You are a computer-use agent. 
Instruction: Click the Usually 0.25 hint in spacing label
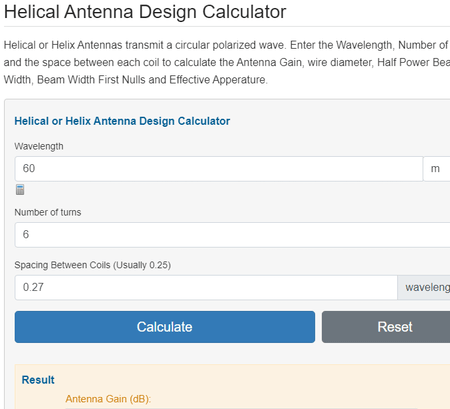(142, 265)
